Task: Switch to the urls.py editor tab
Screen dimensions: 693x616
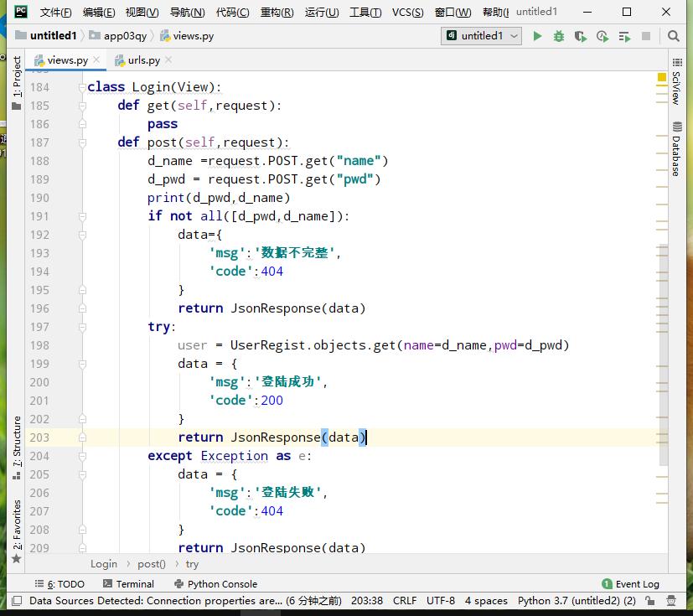Action: (x=142, y=60)
